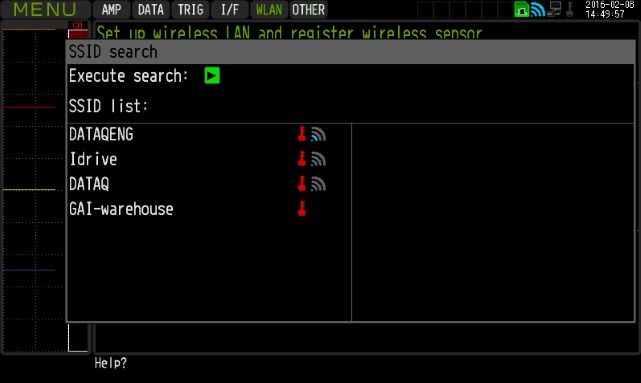641x383 pixels.
Task: Start SSID search with green play button
Action: tap(212, 76)
